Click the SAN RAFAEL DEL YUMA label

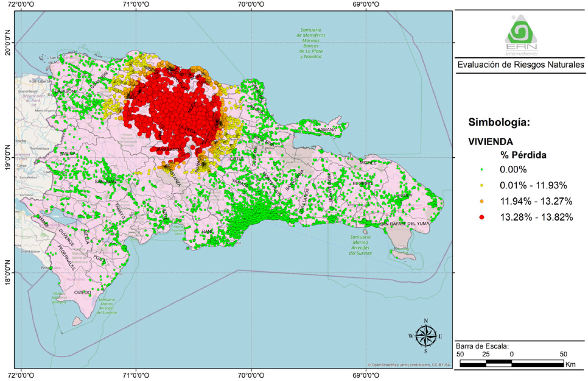click(x=405, y=224)
